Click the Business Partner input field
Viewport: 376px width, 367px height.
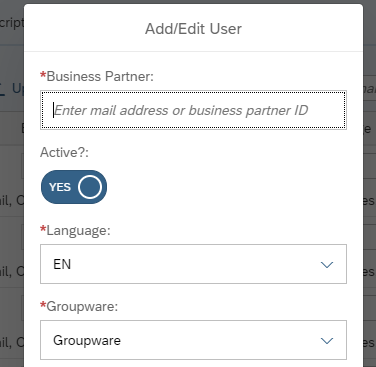(x=193, y=110)
